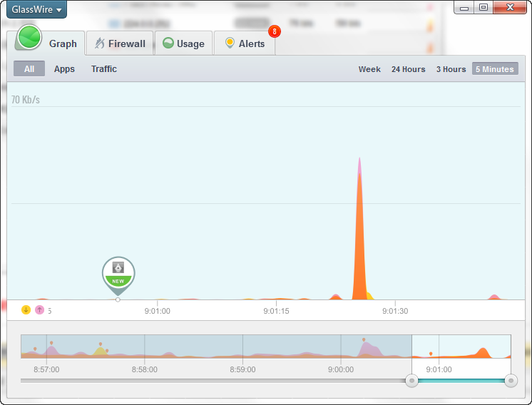Click the yellow download arrow icon
The height and width of the screenshot is (405, 532).
tap(26, 309)
